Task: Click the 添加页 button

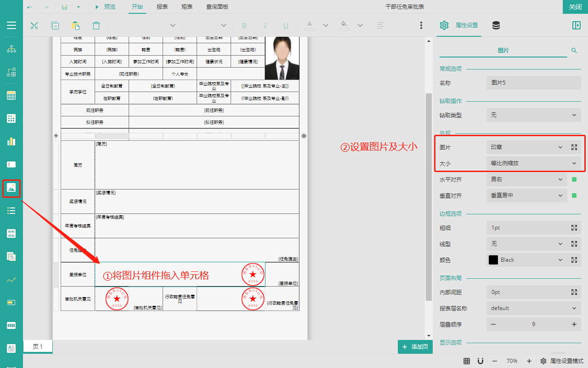Action: (x=415, y=347)
